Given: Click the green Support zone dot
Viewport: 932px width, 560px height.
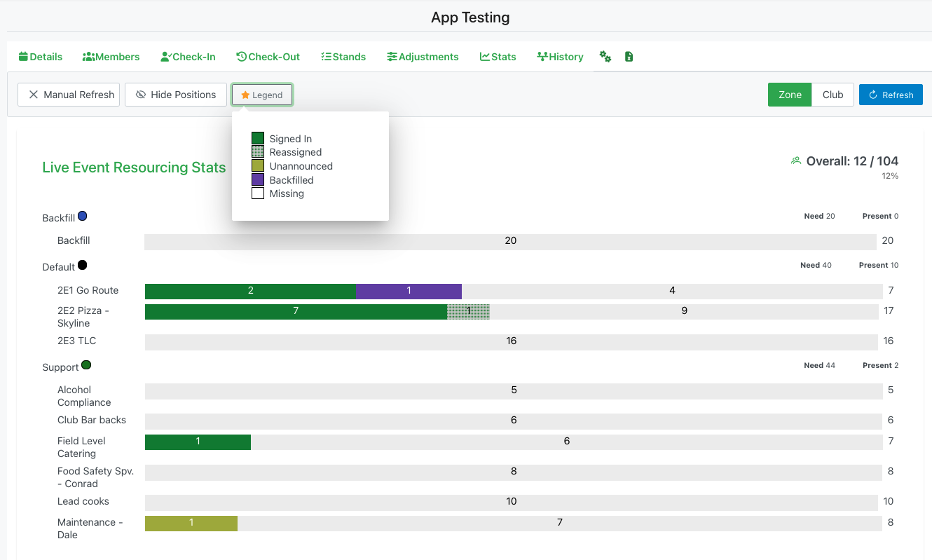Looking at the screenshot, I should coord(86,365).
